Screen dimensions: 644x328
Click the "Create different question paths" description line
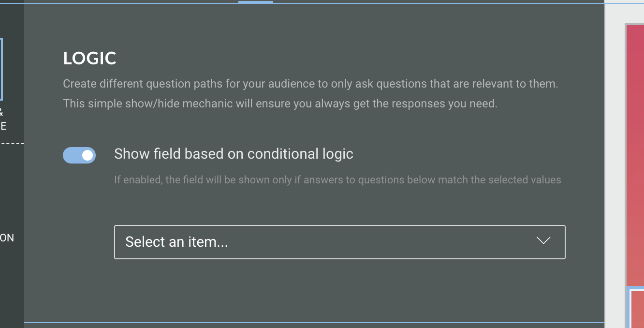tap(310, 84)
